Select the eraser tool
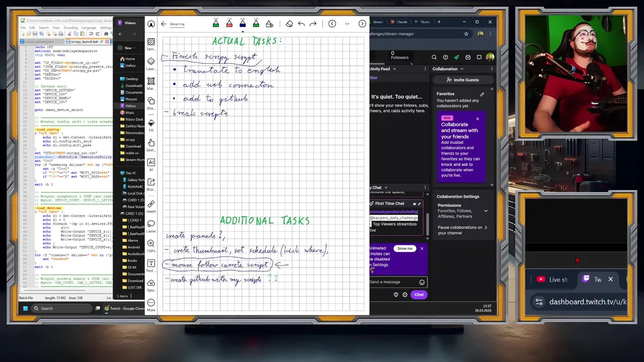Viewport: 644px width, 362px height. pyautogui.click(x=289, y=24)
